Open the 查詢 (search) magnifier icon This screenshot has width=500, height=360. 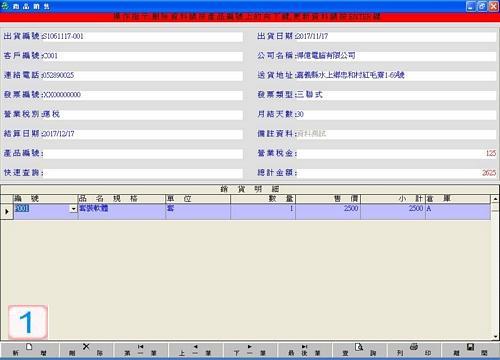[x=359, y=347]
